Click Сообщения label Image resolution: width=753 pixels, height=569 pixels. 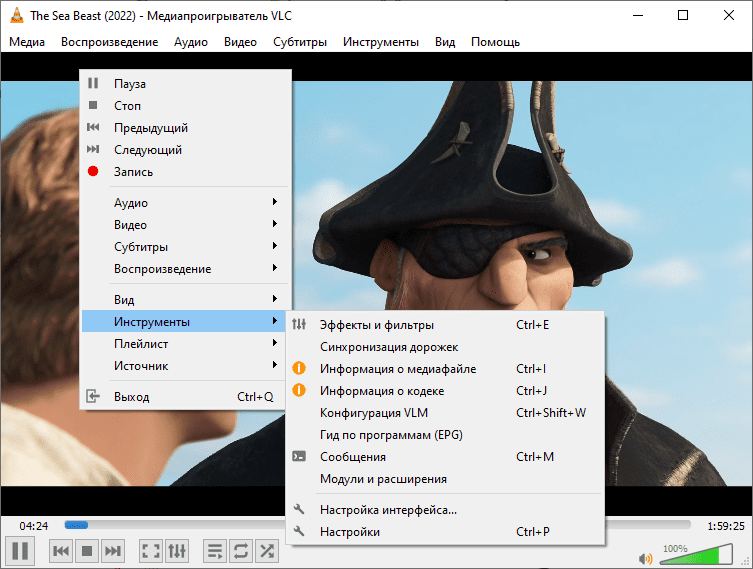(353, 457)
